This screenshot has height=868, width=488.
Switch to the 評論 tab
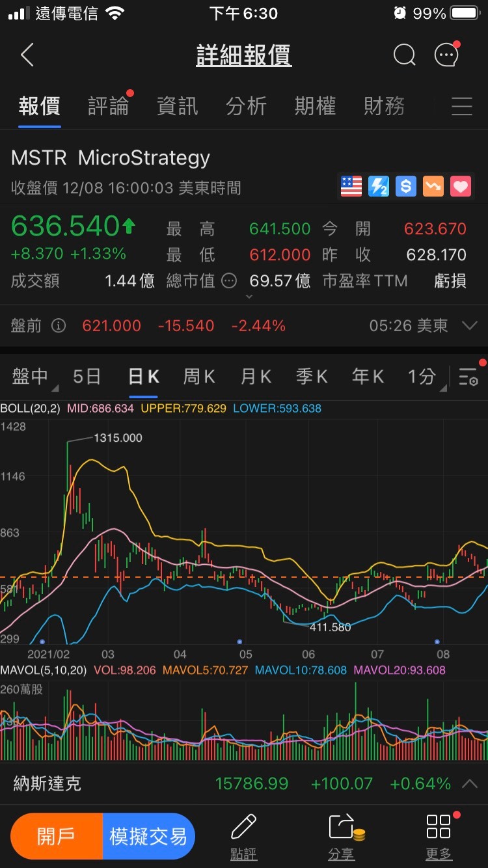(108, 106)
